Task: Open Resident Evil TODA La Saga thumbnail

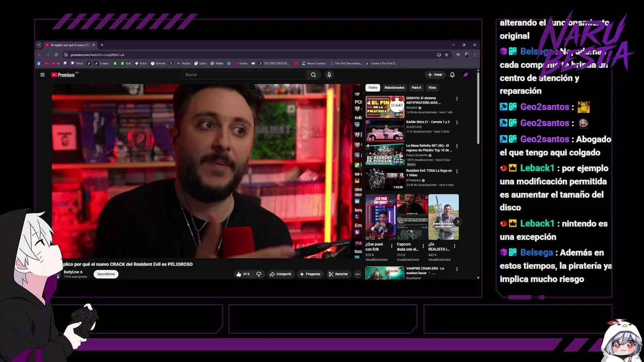Action: tap(385, 178)
